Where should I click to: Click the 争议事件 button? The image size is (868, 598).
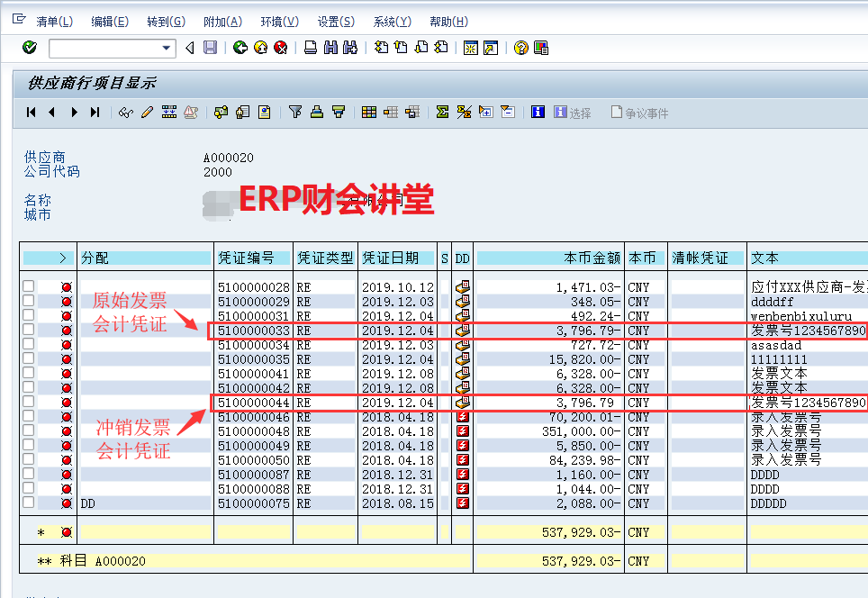[639, 113]
